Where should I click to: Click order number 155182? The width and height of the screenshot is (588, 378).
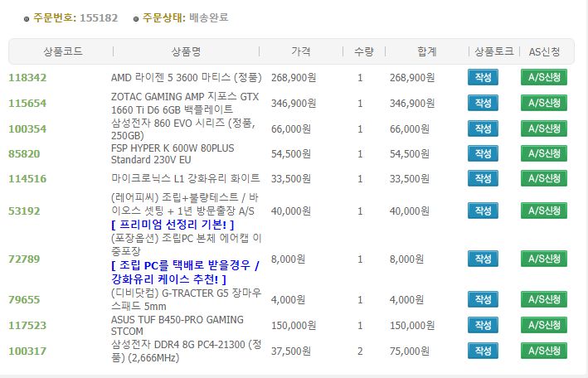[x=99, y=17]
